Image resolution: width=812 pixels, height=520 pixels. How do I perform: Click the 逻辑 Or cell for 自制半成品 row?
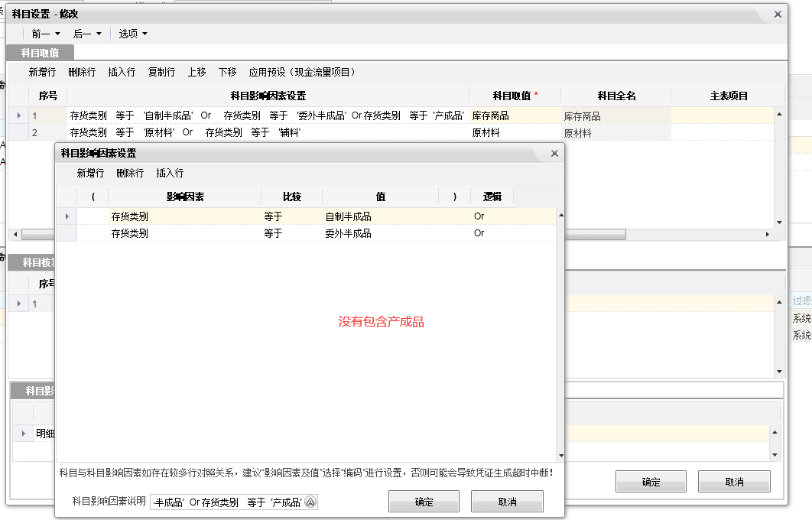pyautogui.click(x=492, y=216)
